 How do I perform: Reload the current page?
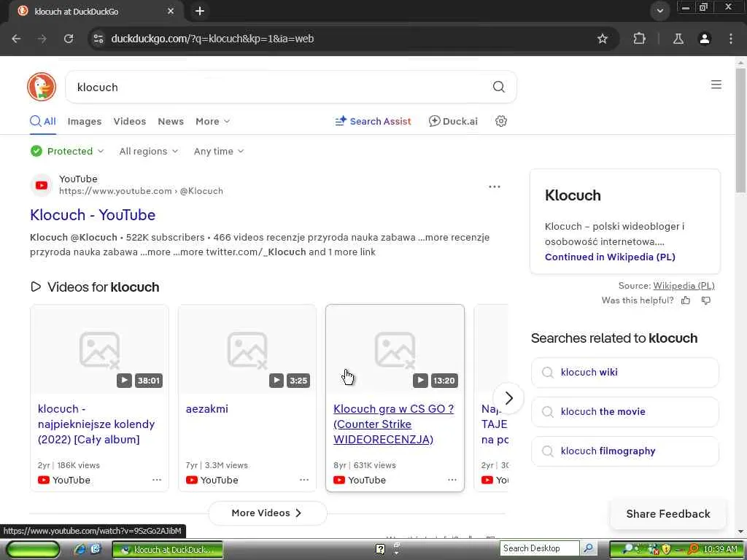[x=69, y=39]
